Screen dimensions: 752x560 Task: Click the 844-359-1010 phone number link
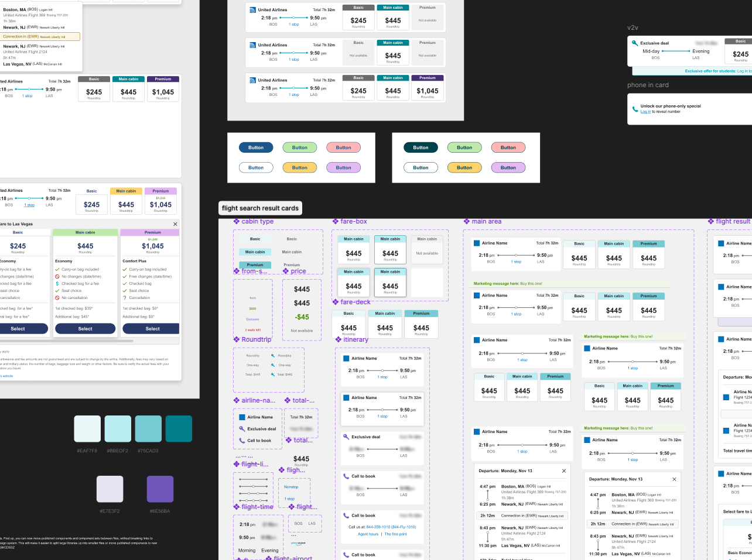(391, 527)
